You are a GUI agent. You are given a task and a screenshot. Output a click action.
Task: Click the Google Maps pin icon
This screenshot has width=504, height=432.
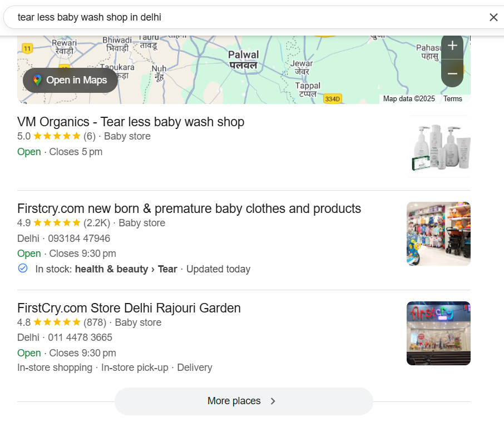pos(37,80)
